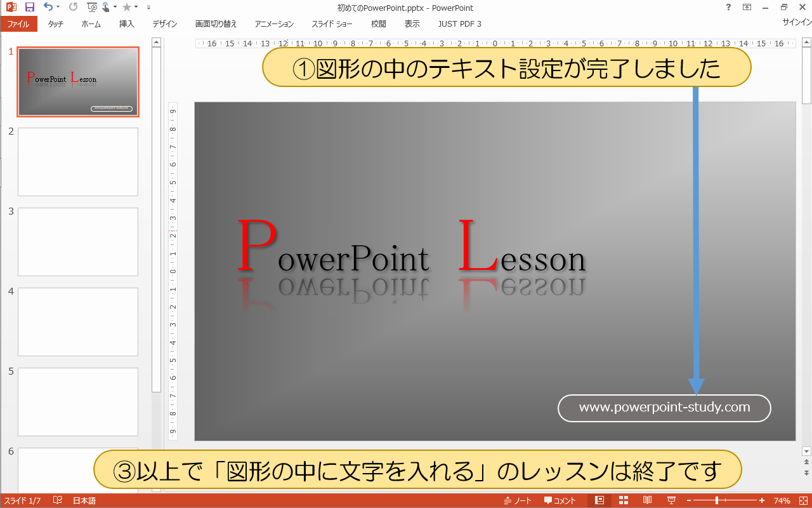The width and height of the screenshot is (812, 508).
Task: Select slide 1 thumbnail
Action: click(78, 82)
